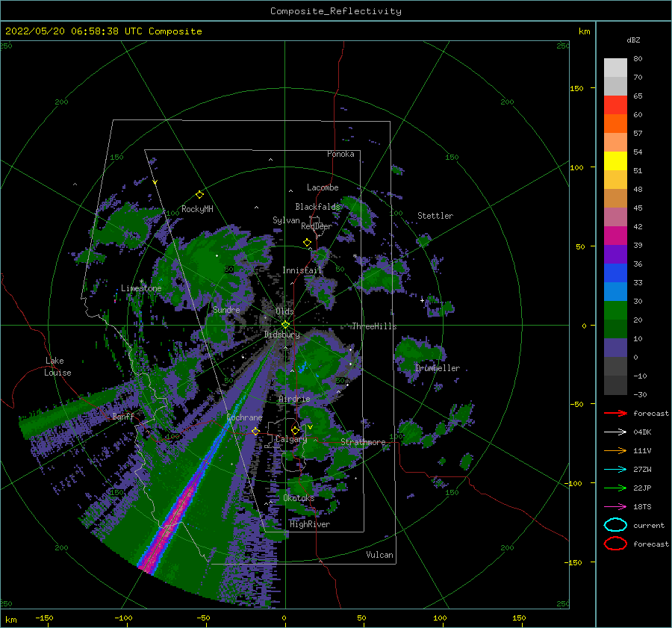Click the cyan current ellipse icon
Screen dimensions: 672x628
[x=615, y=525]
